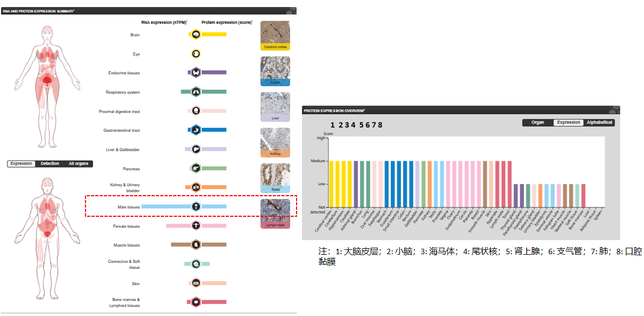644x316 pixels.
Task: Click the Eye tissue icon
Action: tap(196, 54)
